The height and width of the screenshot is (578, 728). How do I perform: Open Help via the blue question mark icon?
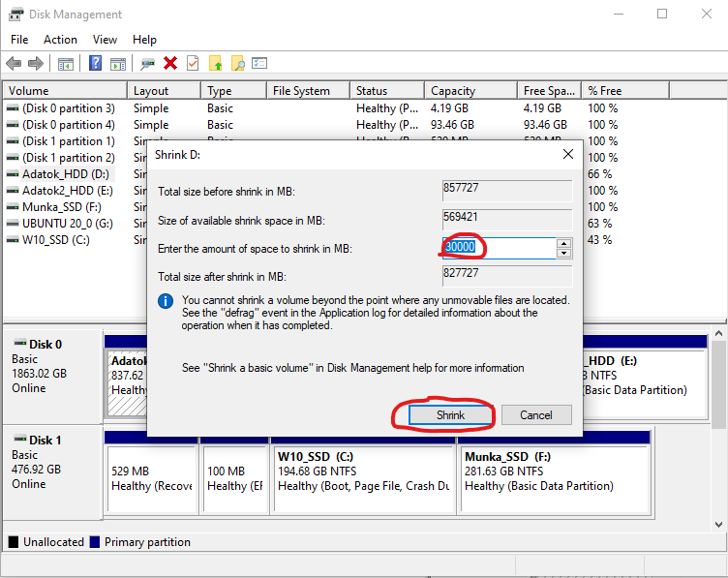(95, 63)
